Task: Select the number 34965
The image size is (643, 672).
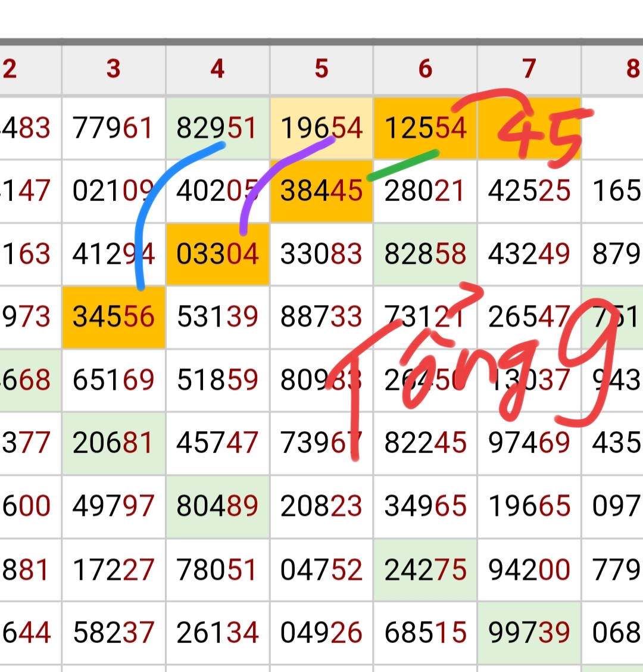Action: [x=425, y=506]
